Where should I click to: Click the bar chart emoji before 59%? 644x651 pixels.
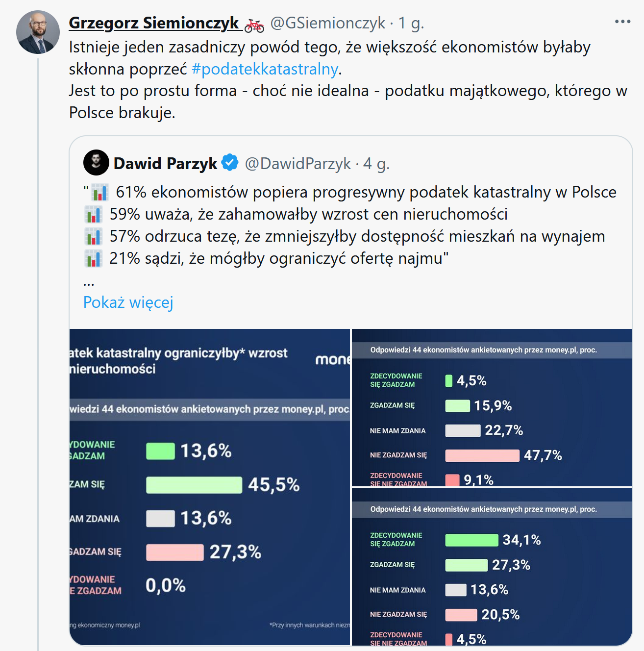coord(93,214)
